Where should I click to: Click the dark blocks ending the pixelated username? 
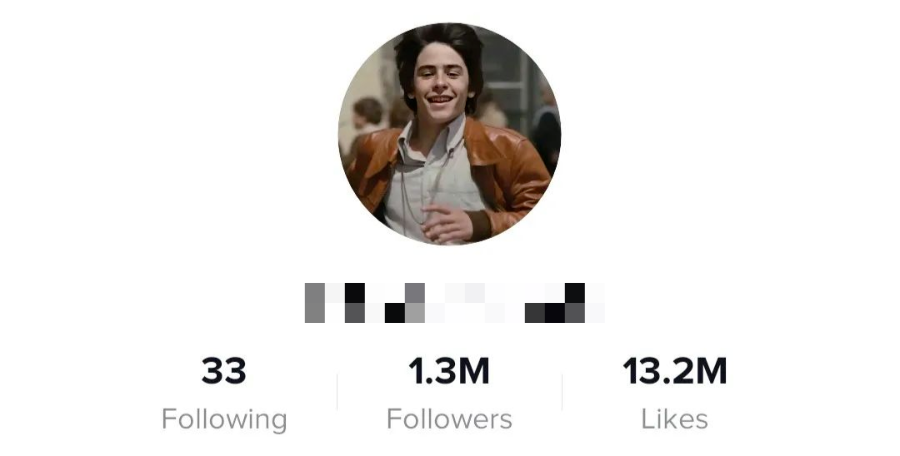click(555, 304)
